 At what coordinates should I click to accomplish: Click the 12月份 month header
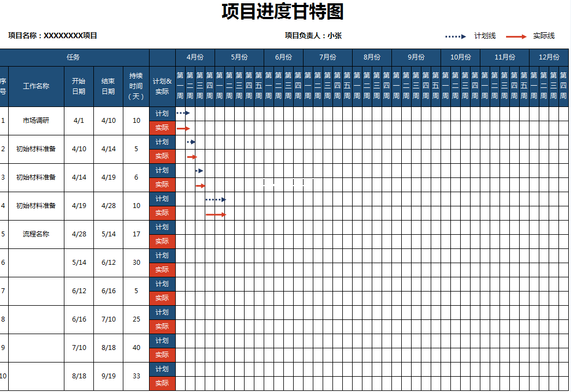(549, 57)
